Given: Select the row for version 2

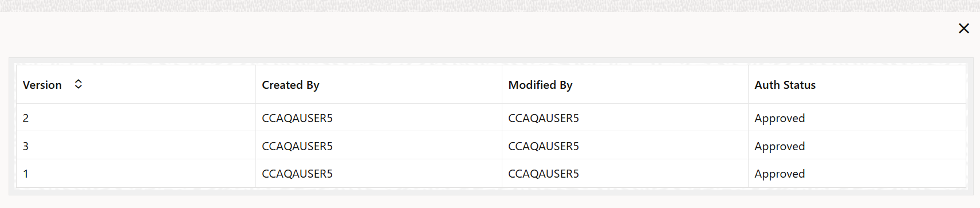Looking at the screenshot, I should pos(491,117).
